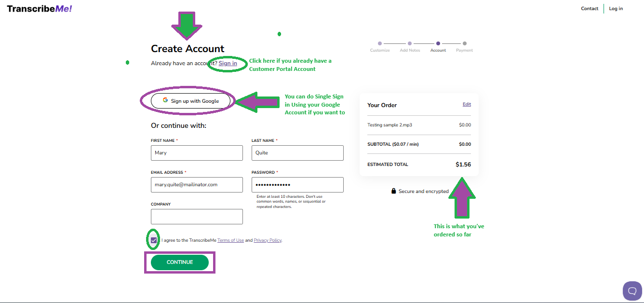Click the PASSWORD field

pos(297,185)
